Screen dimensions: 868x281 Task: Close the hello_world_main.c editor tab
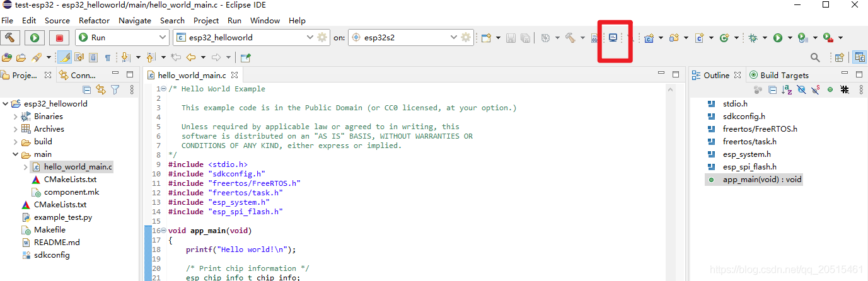tap(234, 75)
